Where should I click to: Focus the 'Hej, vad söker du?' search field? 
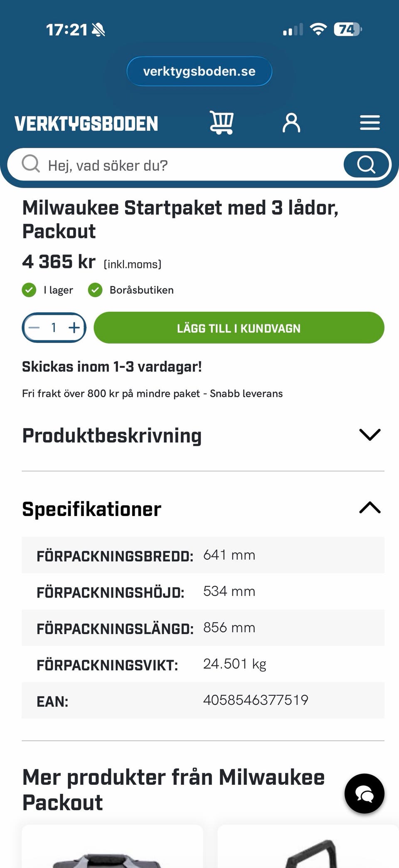tap(187, 165)
